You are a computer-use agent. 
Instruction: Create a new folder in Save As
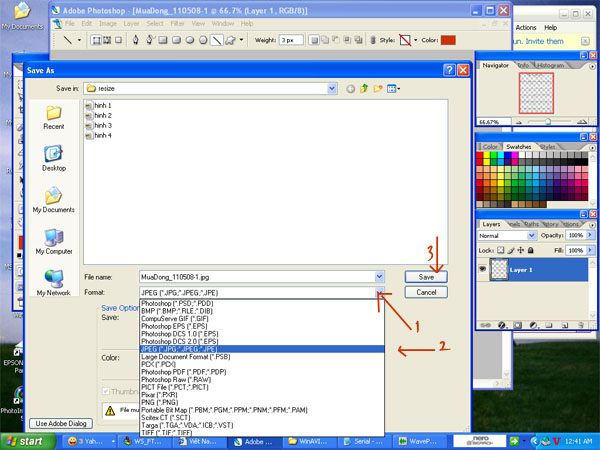coord(378,89)
